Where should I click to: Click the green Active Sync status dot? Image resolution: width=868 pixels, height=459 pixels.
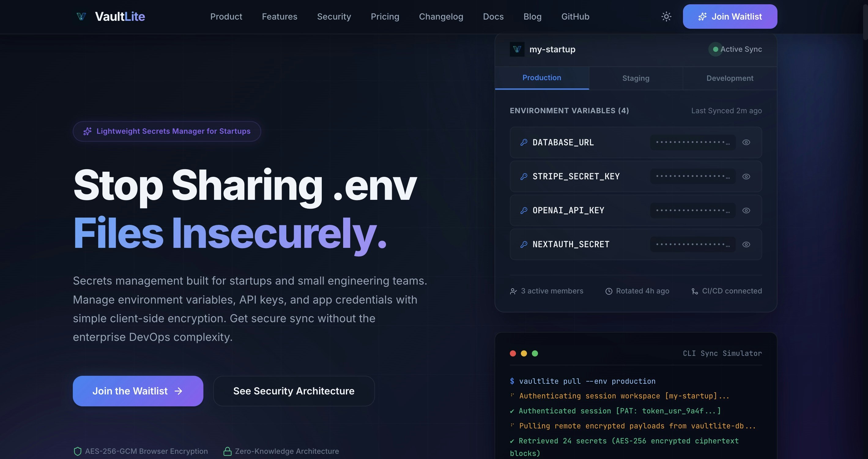coord(715,49)
